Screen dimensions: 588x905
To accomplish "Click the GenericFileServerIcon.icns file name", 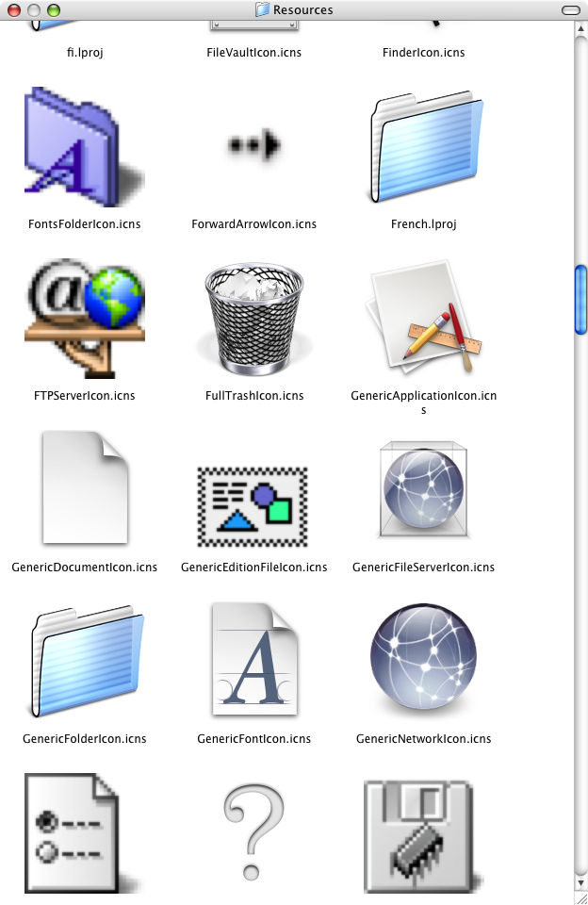I will point(423,567).
